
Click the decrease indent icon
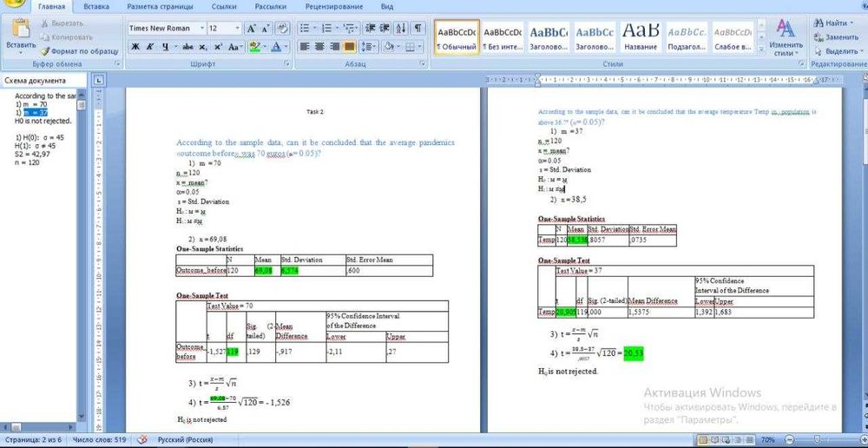click(x=371, y=29)
